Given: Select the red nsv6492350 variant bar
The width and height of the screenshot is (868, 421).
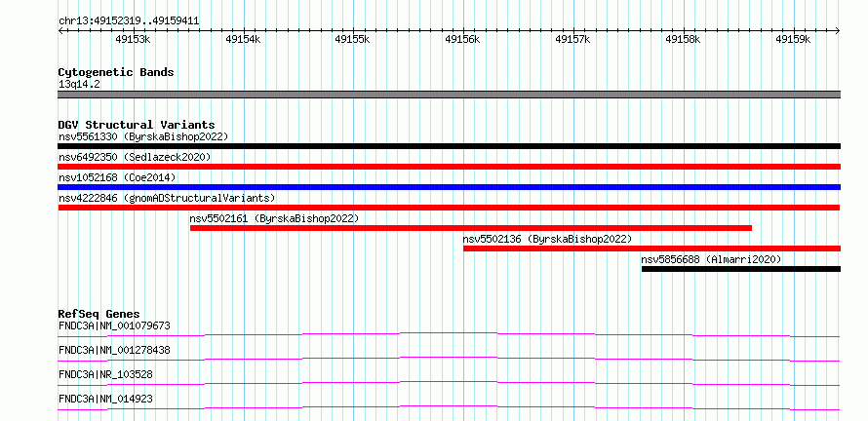Looking at the screenshot, I should (449, 167).
